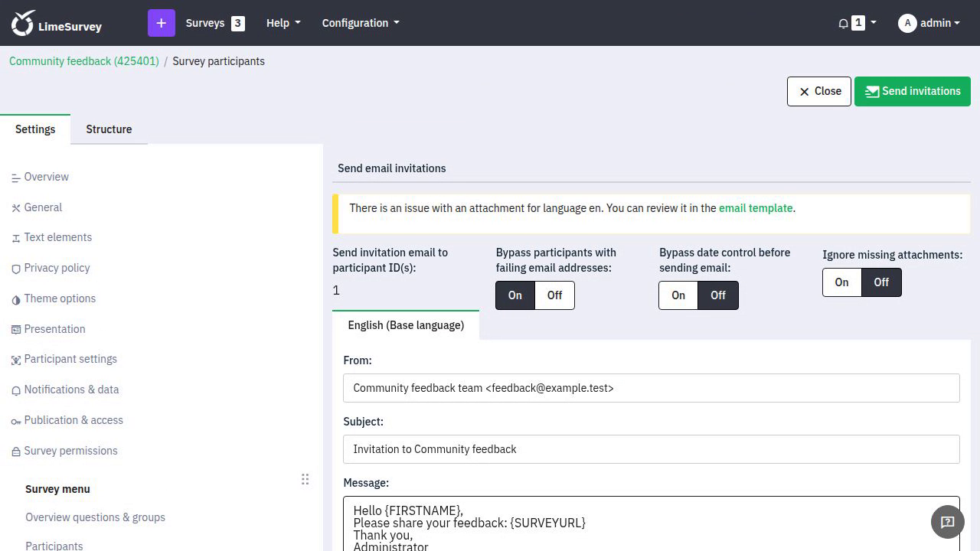Select the English (Base language) tab

click(406, 325)
